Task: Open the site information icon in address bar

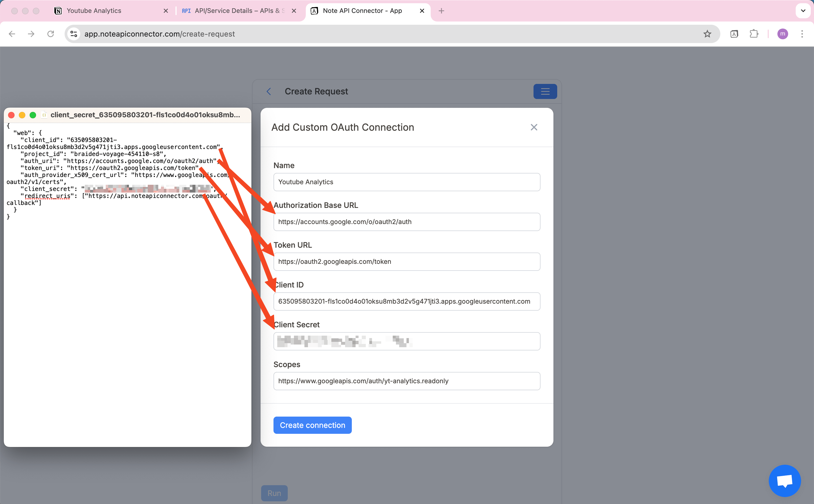Action: [x=74, y=34]
